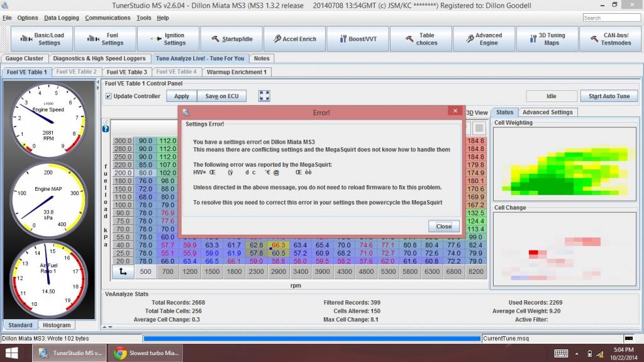Open the Ignition Settings toolbar menu
Image resolution: width=644 pixels, height=362 pixels.
pos(169,38)
